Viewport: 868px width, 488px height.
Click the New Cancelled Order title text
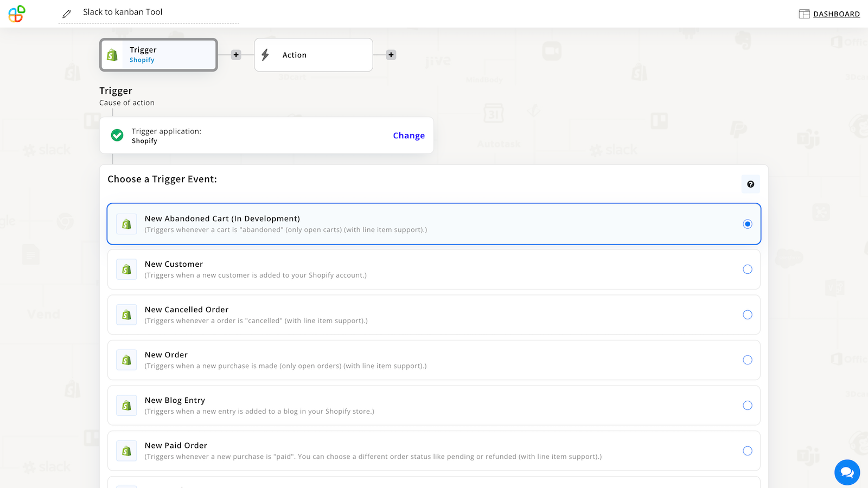click(187, 310)
